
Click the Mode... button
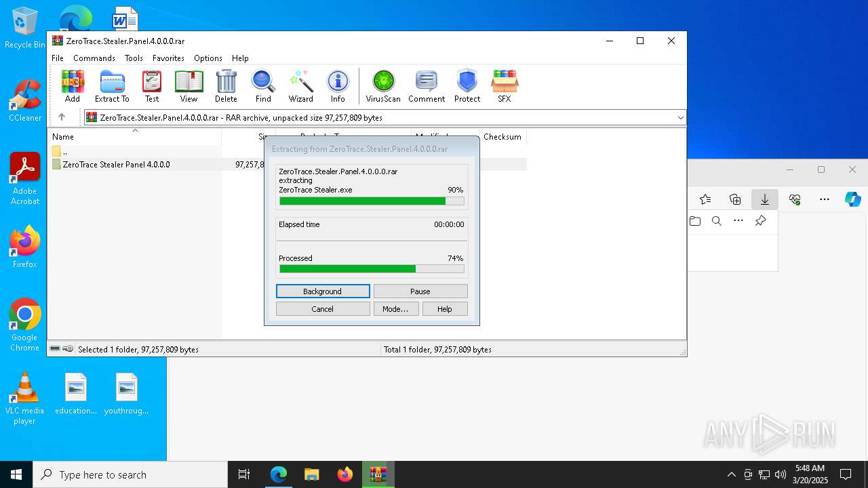pyautogui.click(x=395, y=309)
